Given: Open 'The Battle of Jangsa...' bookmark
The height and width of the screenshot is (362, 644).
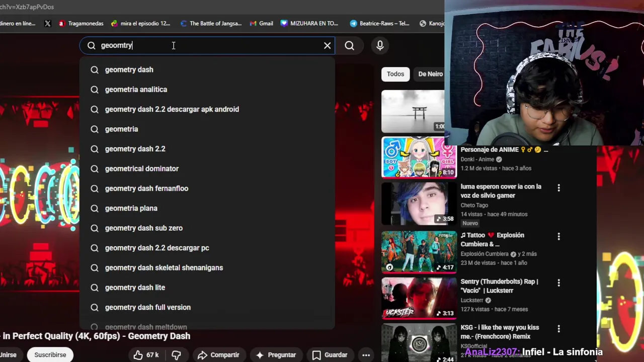Looking at the screenshot, I should coord(211,23).
